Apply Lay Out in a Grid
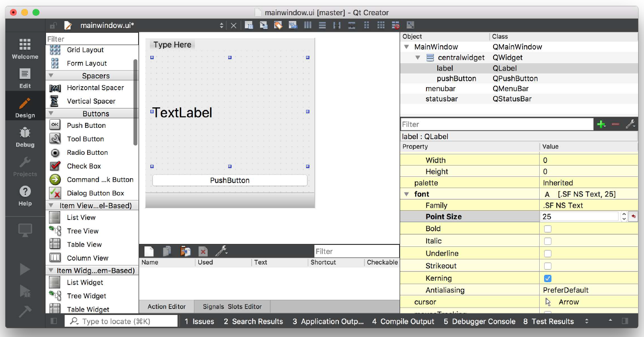The image size is (644, 337). pyautogui.click(x=381, y=25)
